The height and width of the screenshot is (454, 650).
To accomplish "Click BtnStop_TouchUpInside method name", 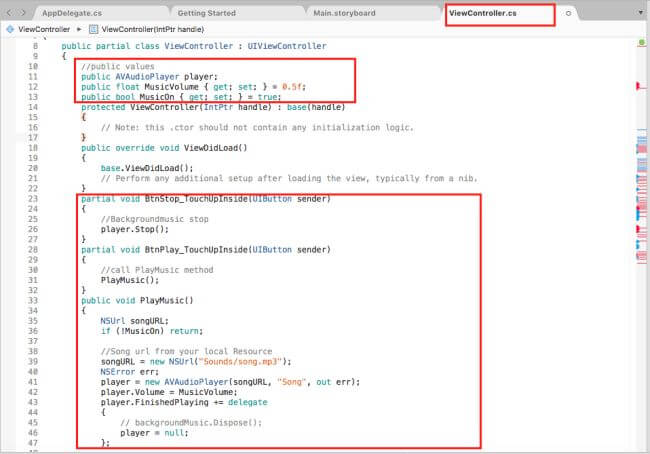I will pos(196,199).
